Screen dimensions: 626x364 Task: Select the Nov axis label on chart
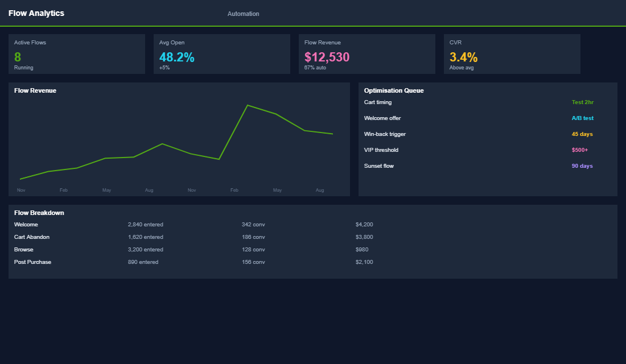[x=21, y=190]
